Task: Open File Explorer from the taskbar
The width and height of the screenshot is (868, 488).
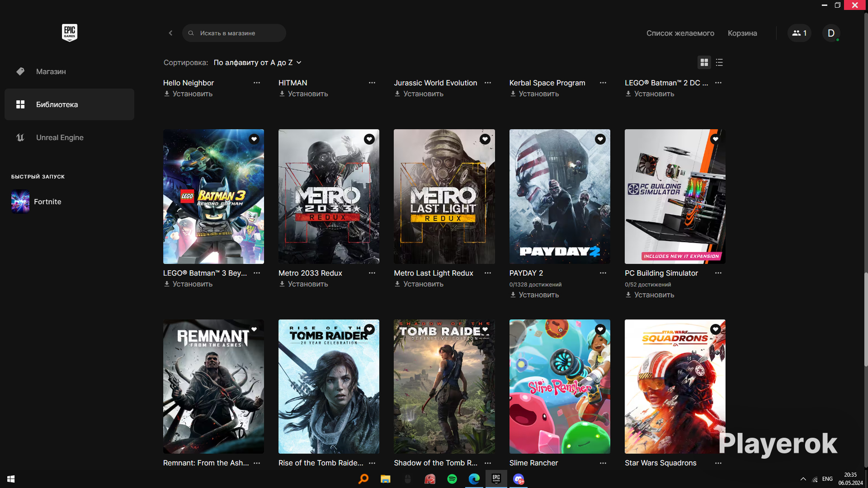Action: (386, 479)
